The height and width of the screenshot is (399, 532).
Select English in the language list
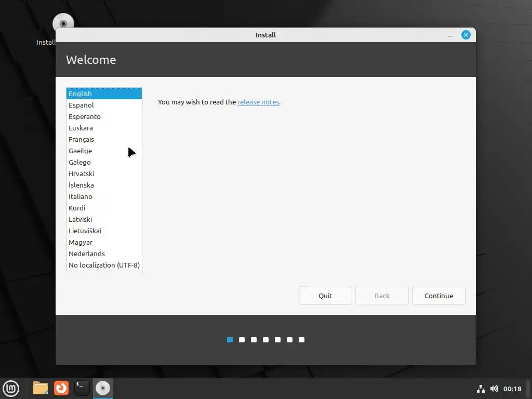coord(104,94)
